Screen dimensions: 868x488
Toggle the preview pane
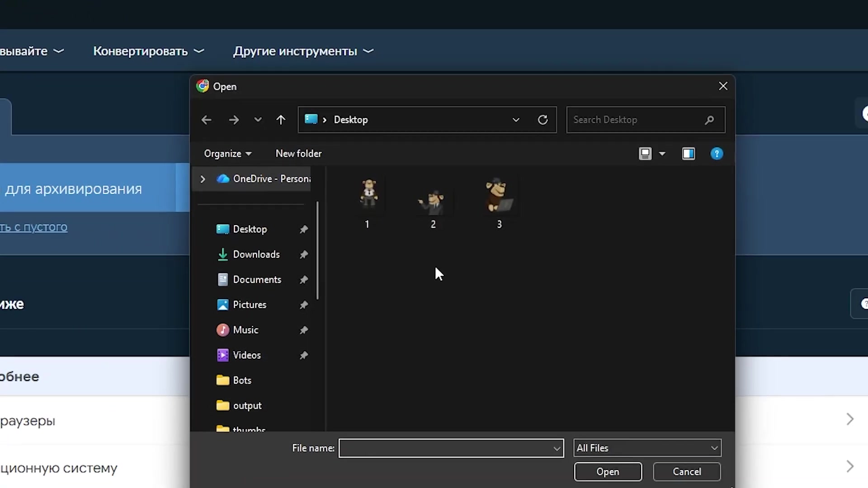click(x=689, y=154)
